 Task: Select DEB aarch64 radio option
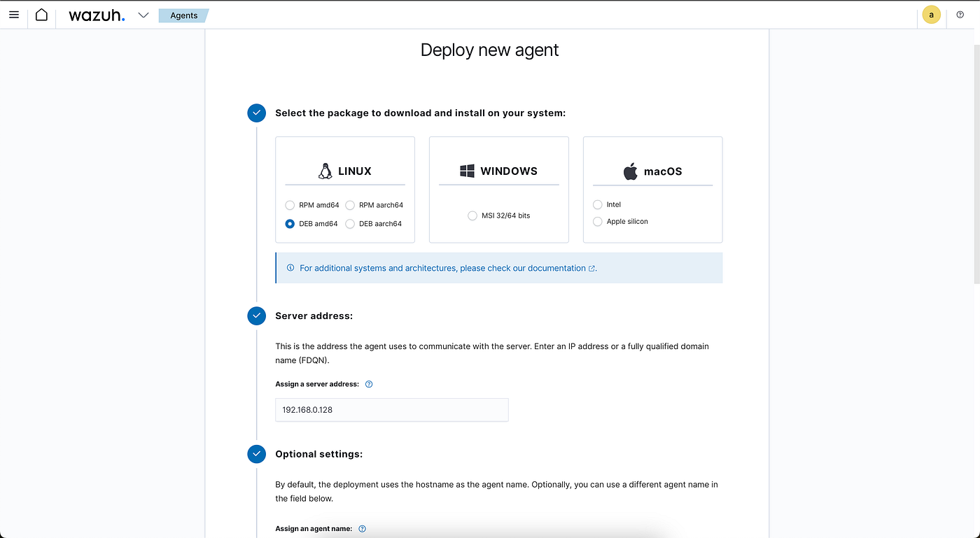tap(350, 224)
